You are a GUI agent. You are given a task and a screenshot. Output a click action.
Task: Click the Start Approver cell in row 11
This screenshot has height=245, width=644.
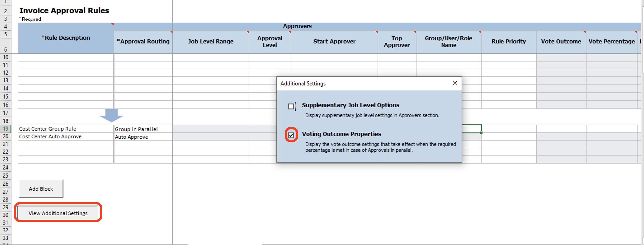pyautogui.click(x=334, y=65)
